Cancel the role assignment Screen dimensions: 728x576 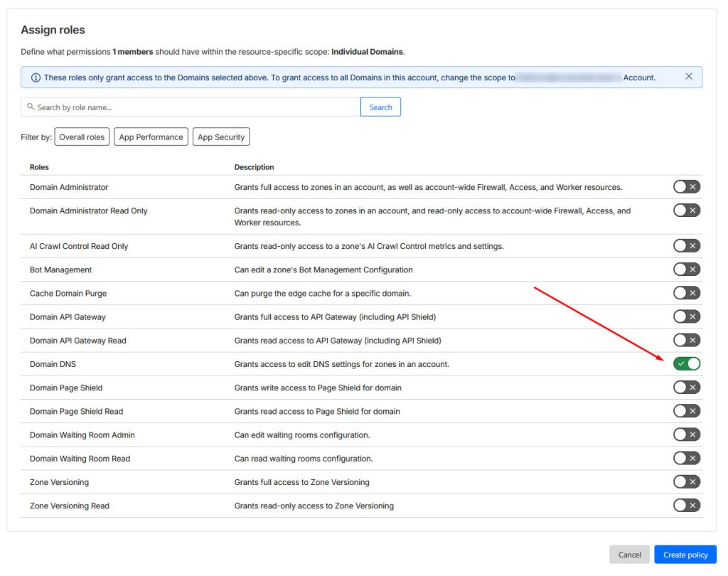(x=629, y=555)
